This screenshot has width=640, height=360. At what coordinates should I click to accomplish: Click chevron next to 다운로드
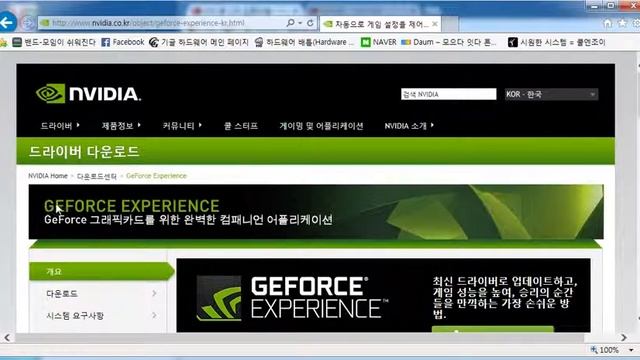(x=154, y=293)
